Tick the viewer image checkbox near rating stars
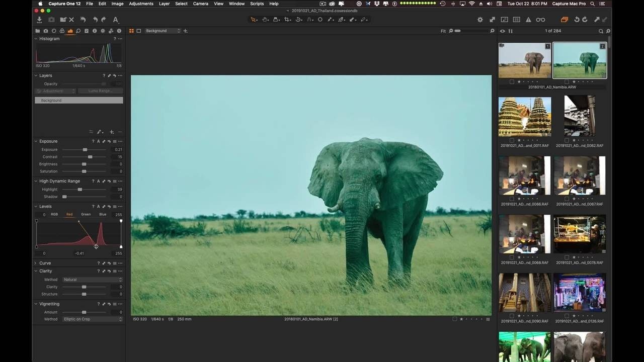This screenshot has height=362, width=644. tap(455, 319)
